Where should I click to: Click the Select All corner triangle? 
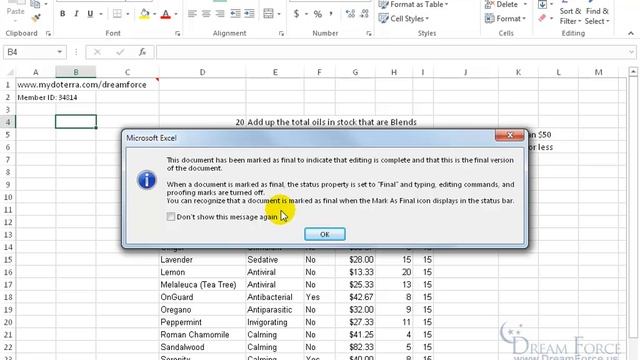[x=10, y=72]
